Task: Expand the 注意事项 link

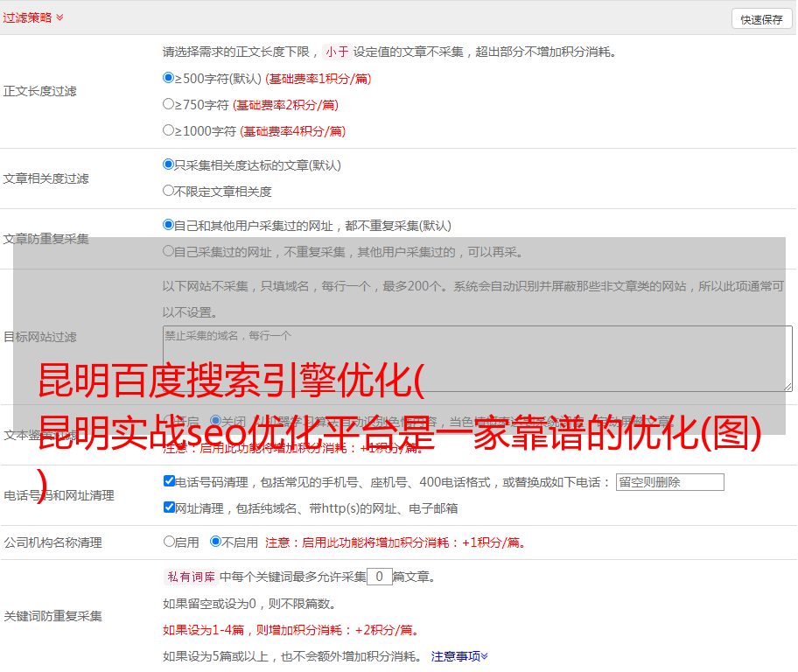Action: 459,657
